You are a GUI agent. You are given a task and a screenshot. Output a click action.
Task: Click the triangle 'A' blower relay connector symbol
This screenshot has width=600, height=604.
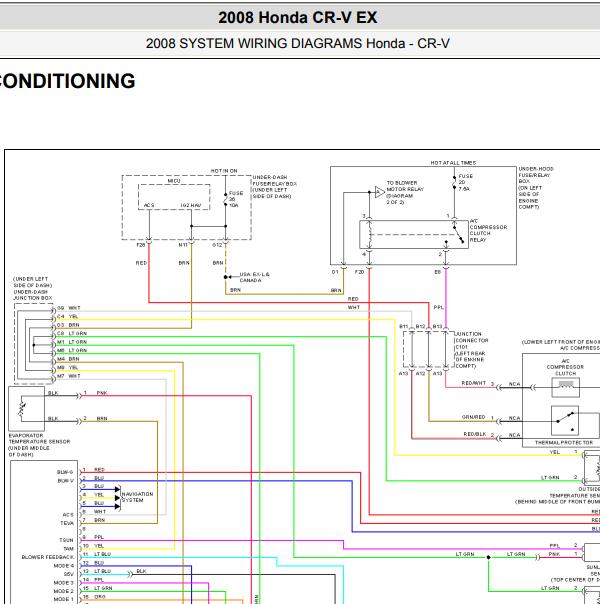tap(379, 191)
